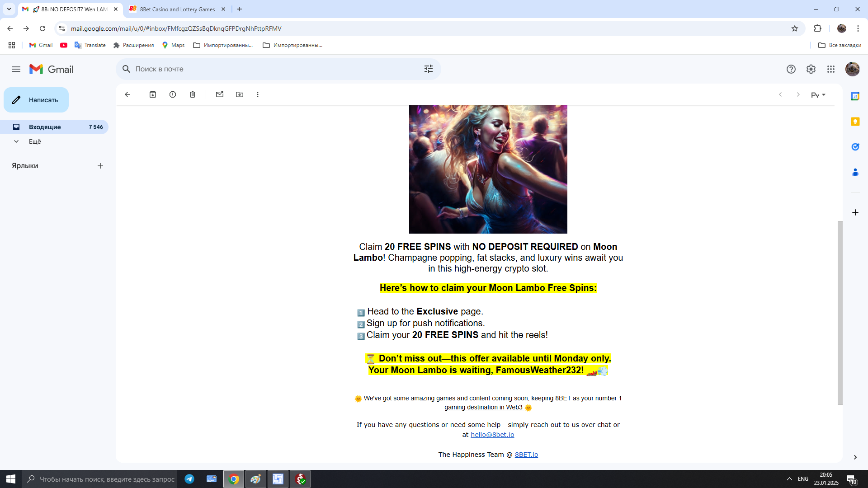Bookmark this page with the star icon
Screen dimensions: 868x488
(795, 28)
